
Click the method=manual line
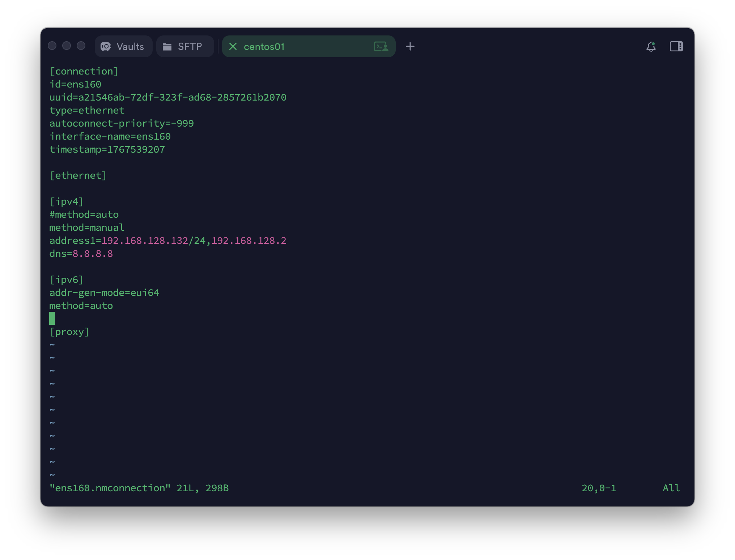coord(86,228)
